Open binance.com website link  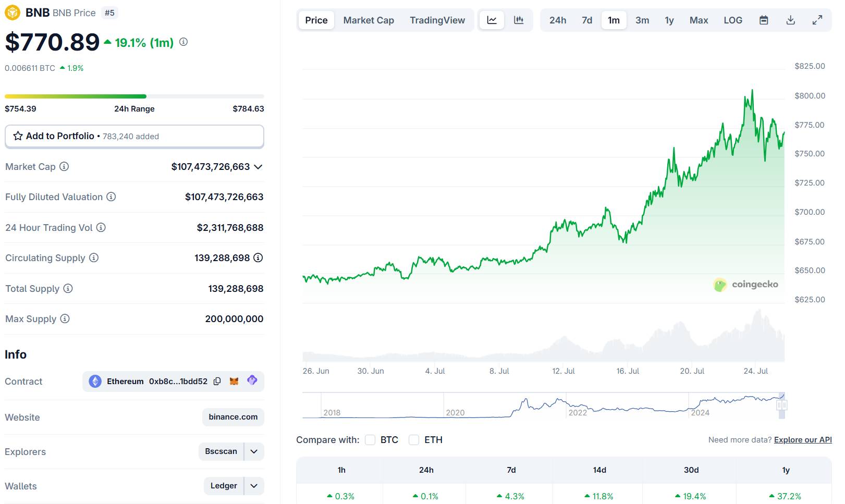coord(233,417)
